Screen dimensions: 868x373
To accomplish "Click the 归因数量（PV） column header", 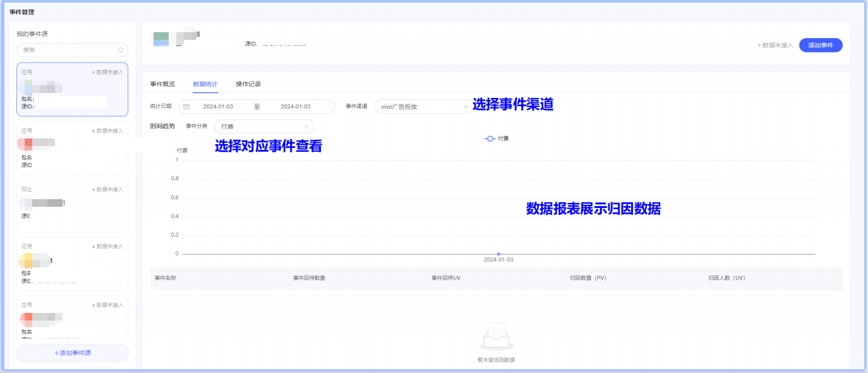I will coord(588,278).
